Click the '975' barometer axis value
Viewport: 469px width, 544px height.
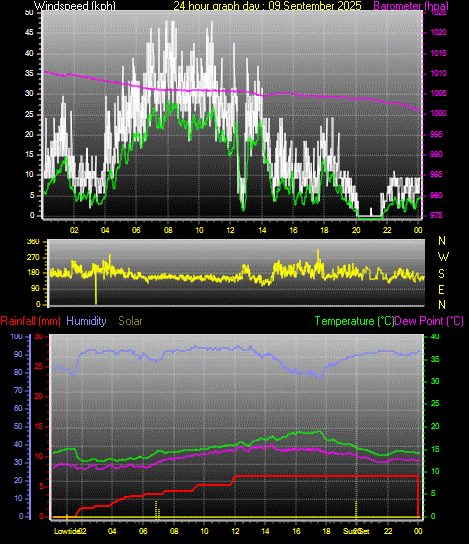click(437, 215)
